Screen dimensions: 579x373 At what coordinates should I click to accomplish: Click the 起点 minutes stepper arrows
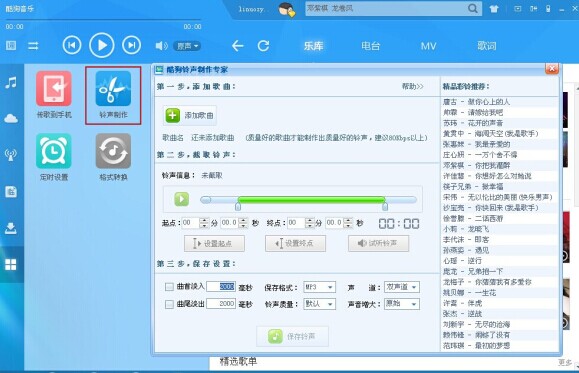point(204,223)
